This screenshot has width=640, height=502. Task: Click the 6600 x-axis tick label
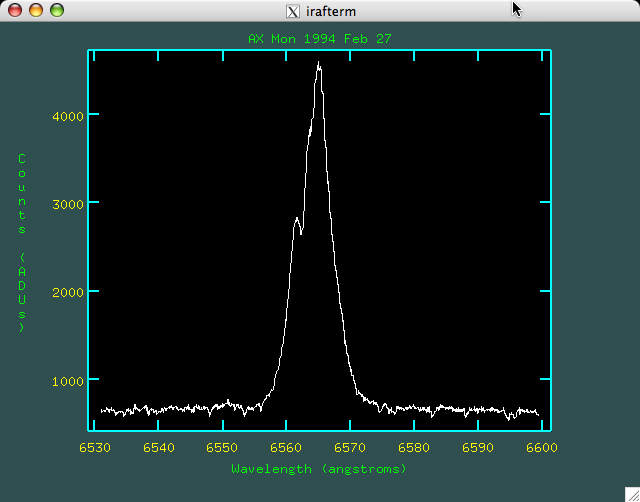tap(542, 448)
